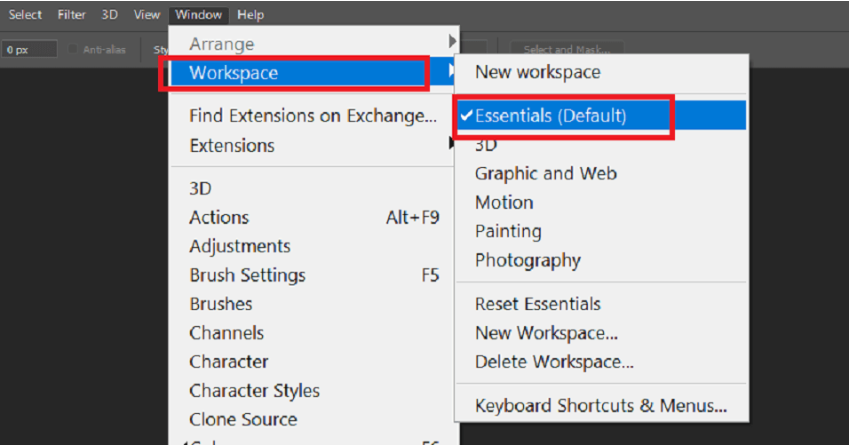Open the Window menu
850x446 pixels.
198,15
